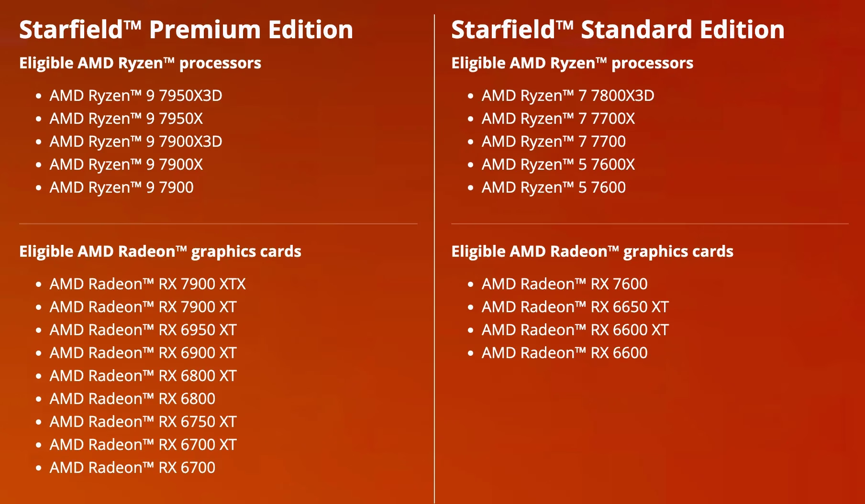
Task: Click AMD Ryzen 7 7800X3D entry
Action: (x=568, y=96)
